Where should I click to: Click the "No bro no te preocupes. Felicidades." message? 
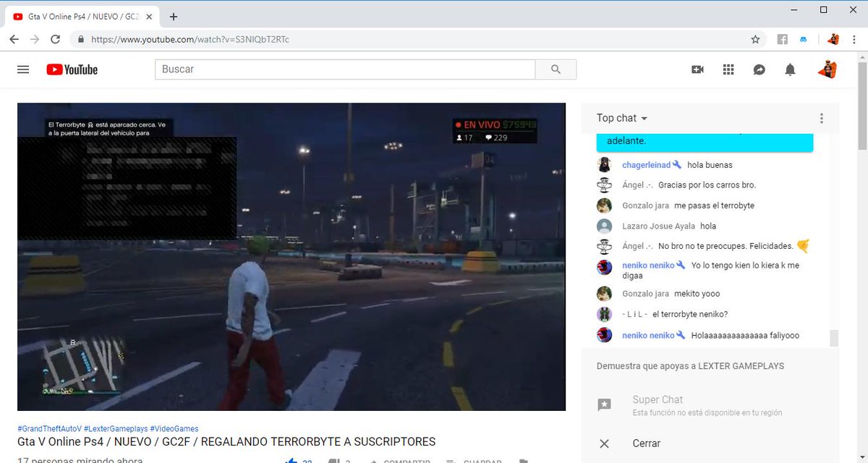(x=726, y=247)
